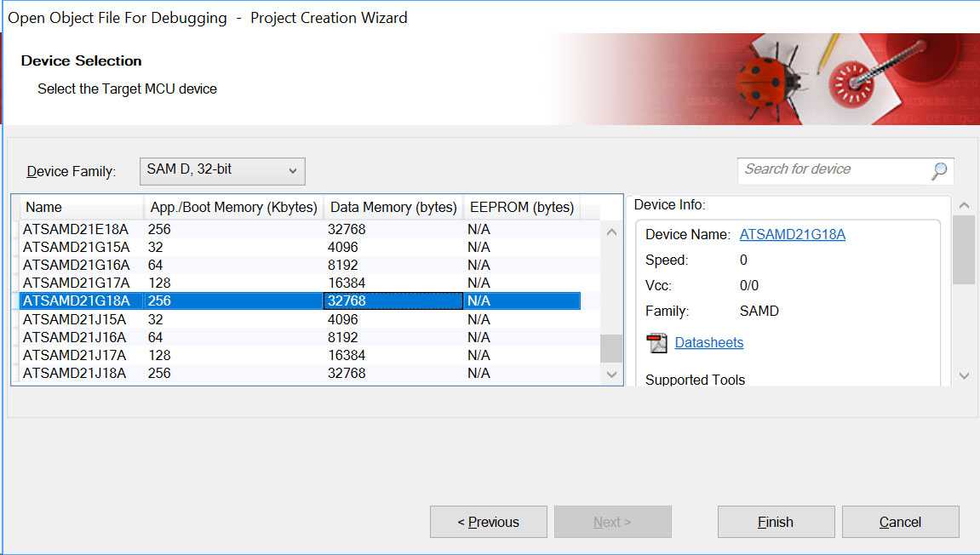Select the ATSAMD21J18A device row
Image resolution: width=980 pixels, height=555 pixels.
[x=77, y=373]
